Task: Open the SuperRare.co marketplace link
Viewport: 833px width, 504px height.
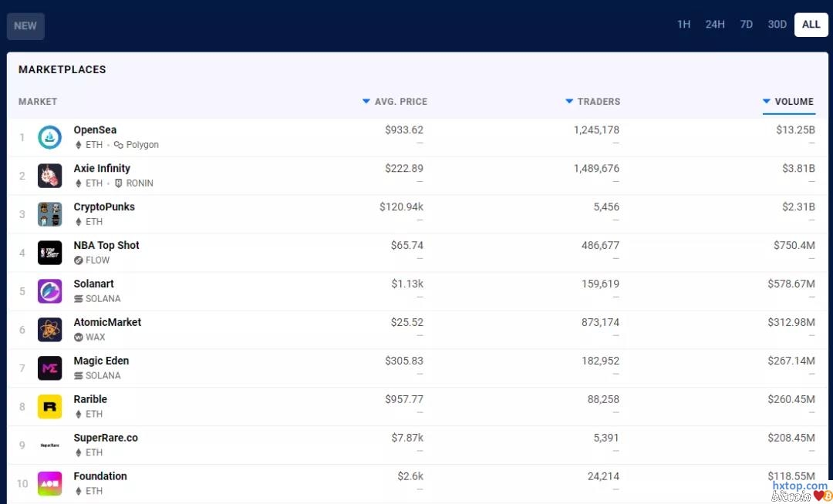Action: point(106,438)
